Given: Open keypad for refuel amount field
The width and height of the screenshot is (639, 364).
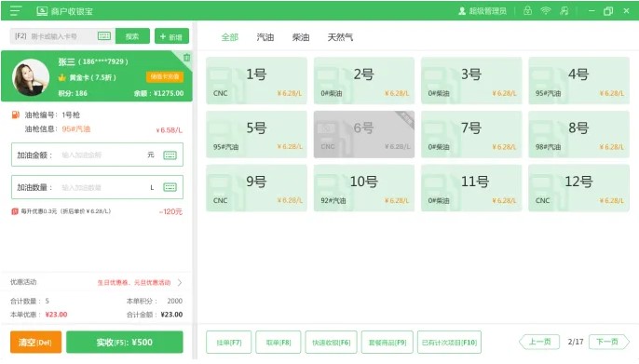Looking at the screenshot, I should pyautogui.click(x=170, y=155).
